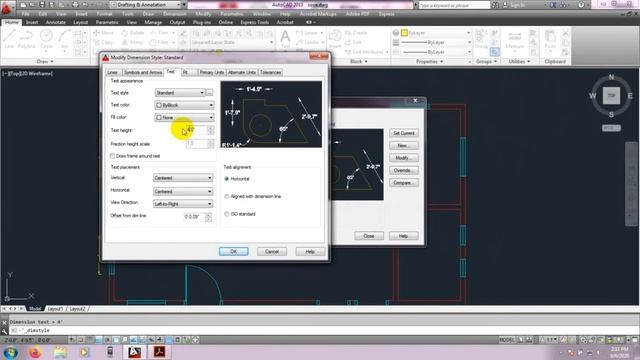Select the Arc tool
640x360 pixels.
[x=64, y=39]
